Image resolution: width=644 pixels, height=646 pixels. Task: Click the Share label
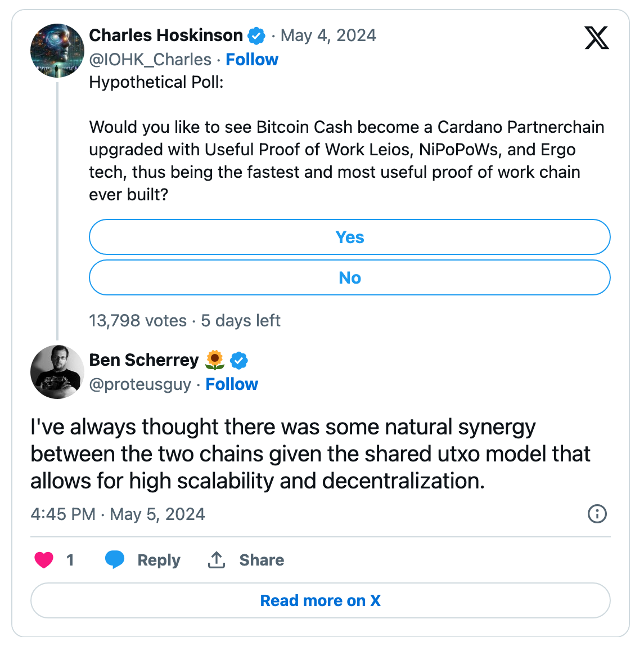(x=262, y=560)
